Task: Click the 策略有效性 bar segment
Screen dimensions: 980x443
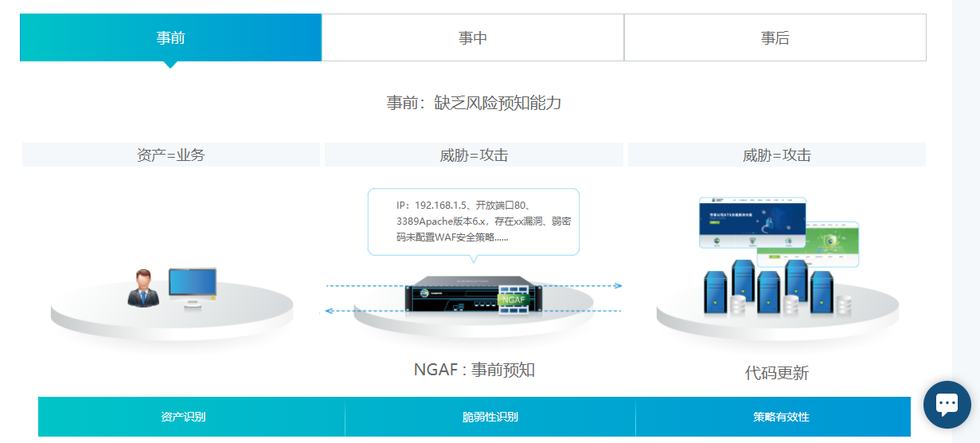Action: tap(781, 417)
